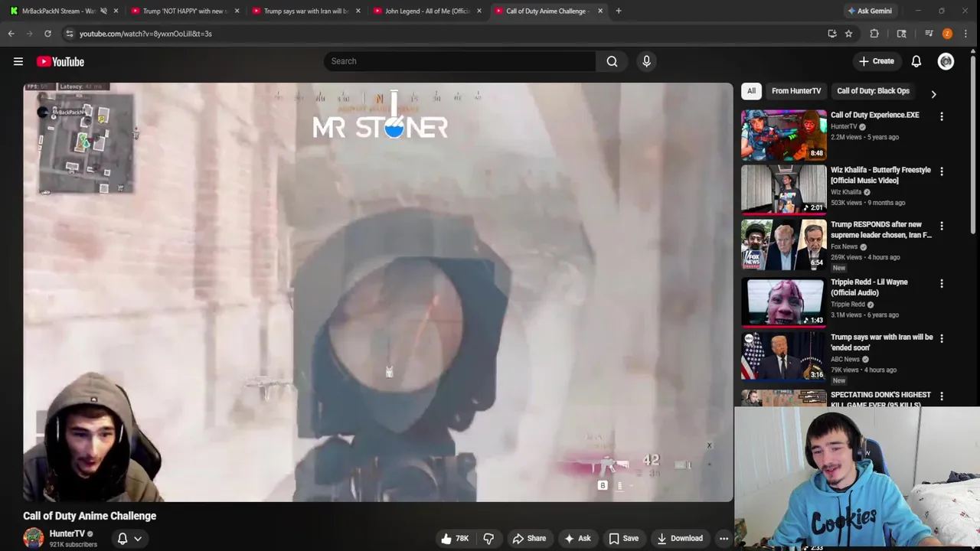
Task: Close the John Legend tab
Action: tap(479, 11)
